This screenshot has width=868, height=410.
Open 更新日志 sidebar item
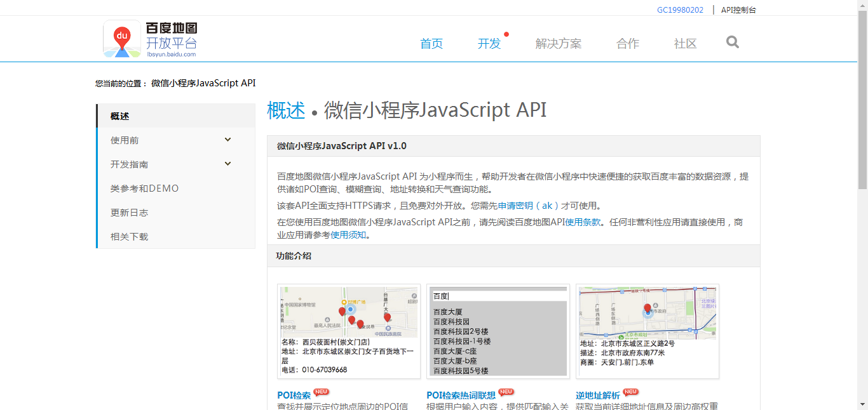(176, 213)
